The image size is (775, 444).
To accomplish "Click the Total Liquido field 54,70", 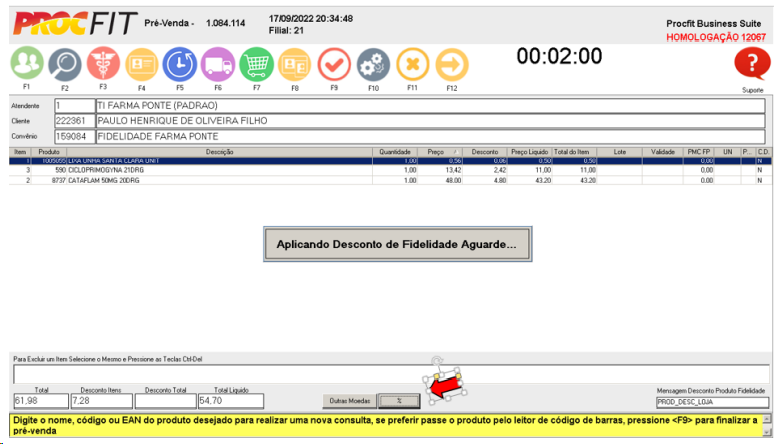I will 231,401.
